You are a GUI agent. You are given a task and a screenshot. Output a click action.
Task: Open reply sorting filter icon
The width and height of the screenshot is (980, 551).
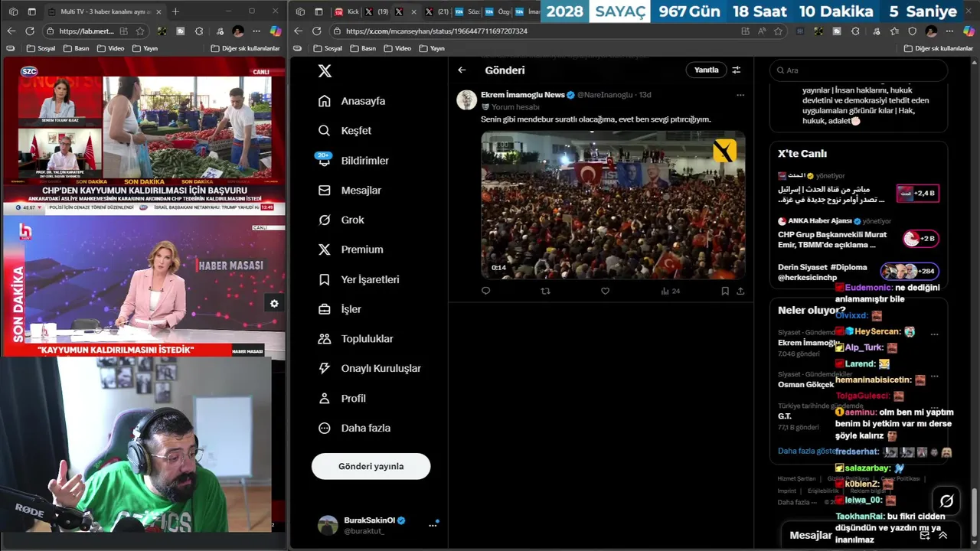click(x=736, y=70)
